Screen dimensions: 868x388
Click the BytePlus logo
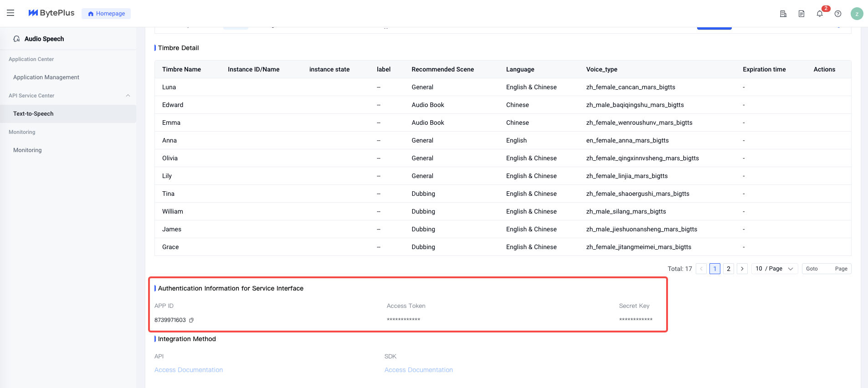pyautogui.click(x=51, y=13)
